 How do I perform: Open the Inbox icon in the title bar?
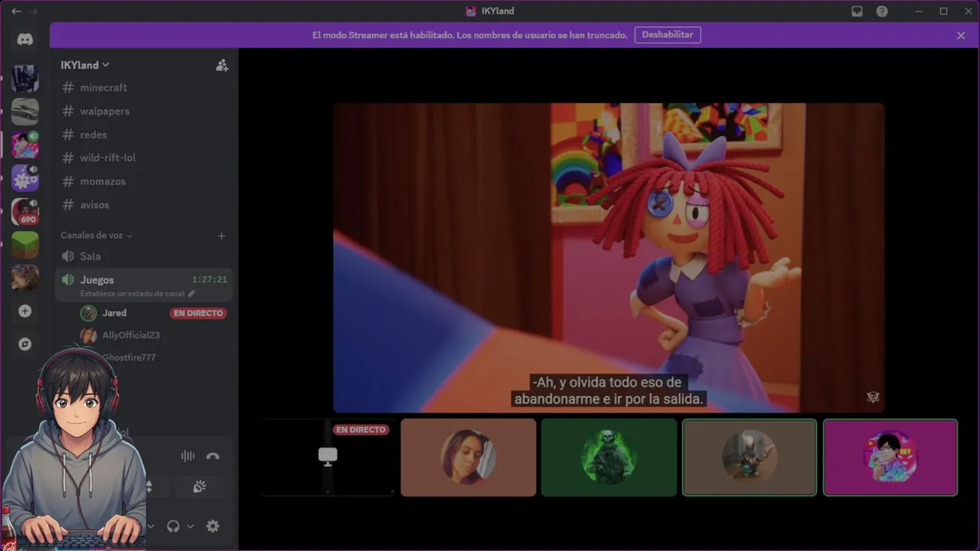(857, 11)
